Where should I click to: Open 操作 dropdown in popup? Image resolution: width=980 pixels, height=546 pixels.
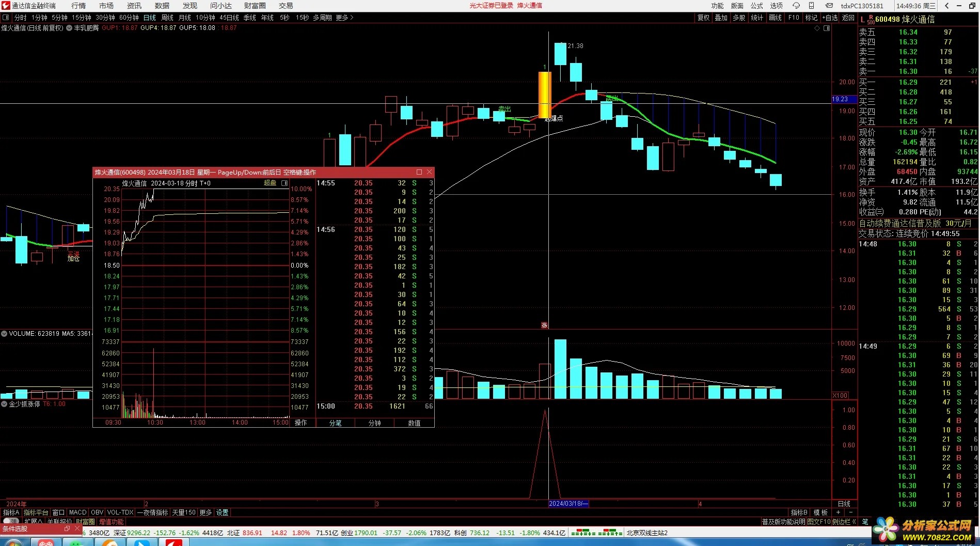pos(301,423)
